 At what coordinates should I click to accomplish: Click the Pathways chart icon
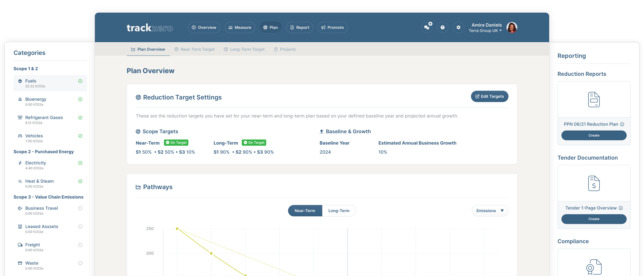coord(138,187)
